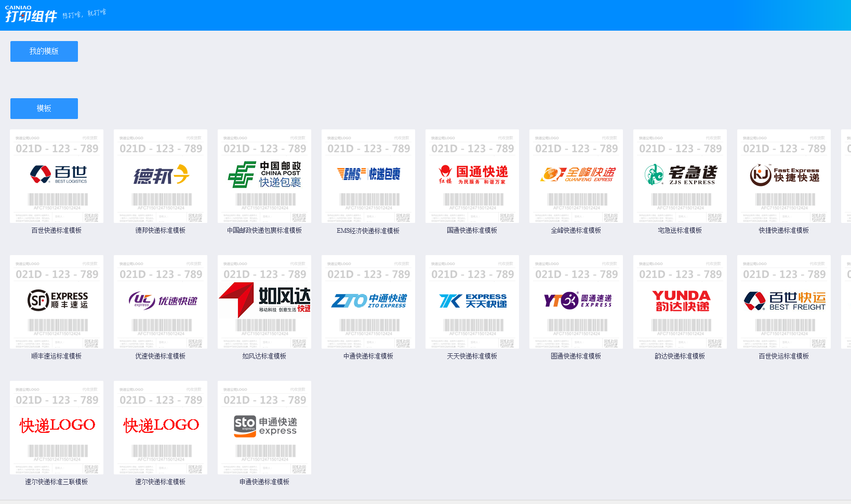Viewport: 851px width, 504px height.
Task: Select the 申通快递 STO template thumbnail
Action: click(x=264, y=428)
